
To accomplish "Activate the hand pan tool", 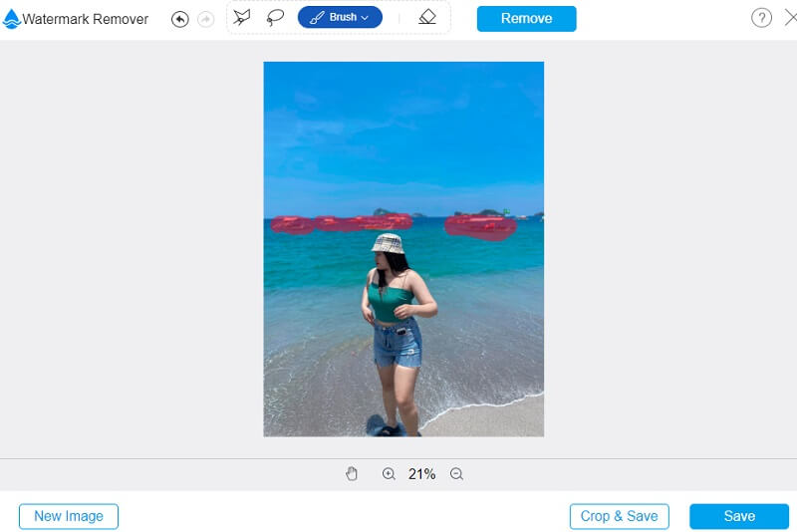I will [352, 474].
